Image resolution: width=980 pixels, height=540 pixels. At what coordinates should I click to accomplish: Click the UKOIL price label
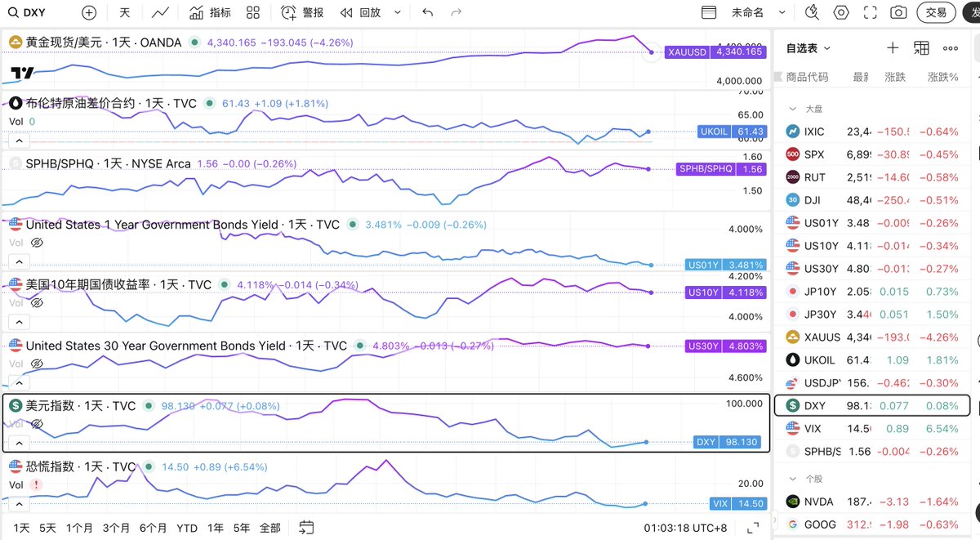coord(733,132)
